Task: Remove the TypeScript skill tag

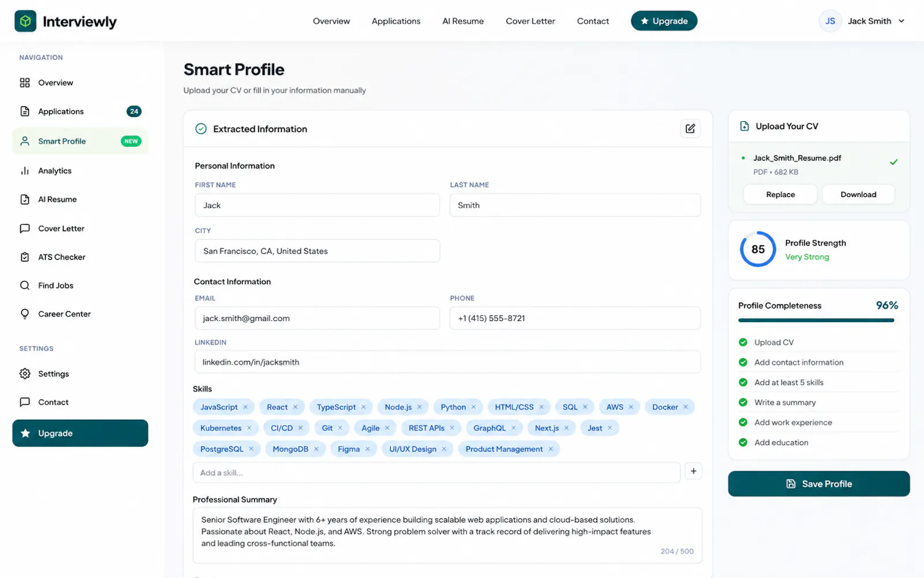Action: [363, 407]
